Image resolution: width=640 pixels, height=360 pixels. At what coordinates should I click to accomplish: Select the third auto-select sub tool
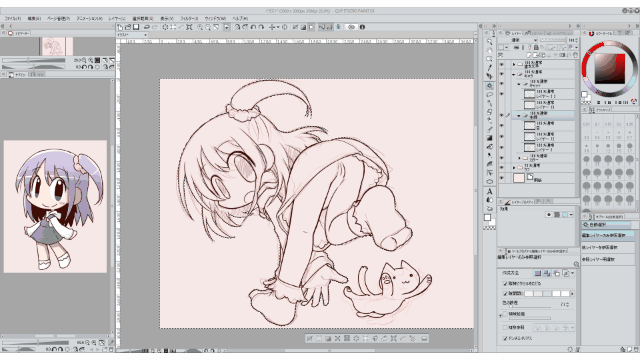pos(608,247)
